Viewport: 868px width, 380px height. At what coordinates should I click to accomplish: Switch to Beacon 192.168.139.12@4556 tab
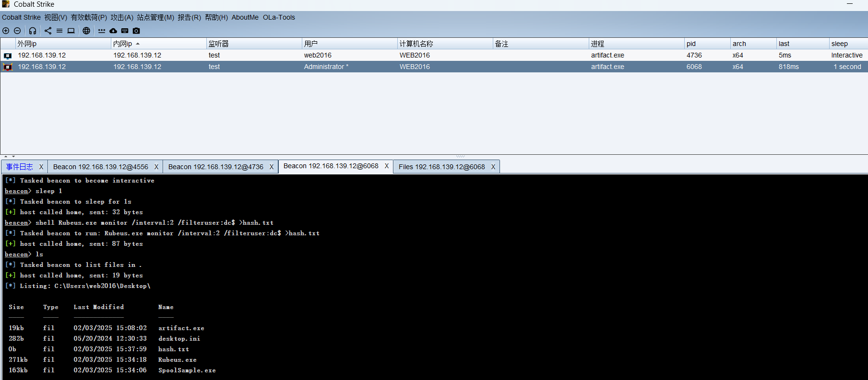click(x=101, y=167)
